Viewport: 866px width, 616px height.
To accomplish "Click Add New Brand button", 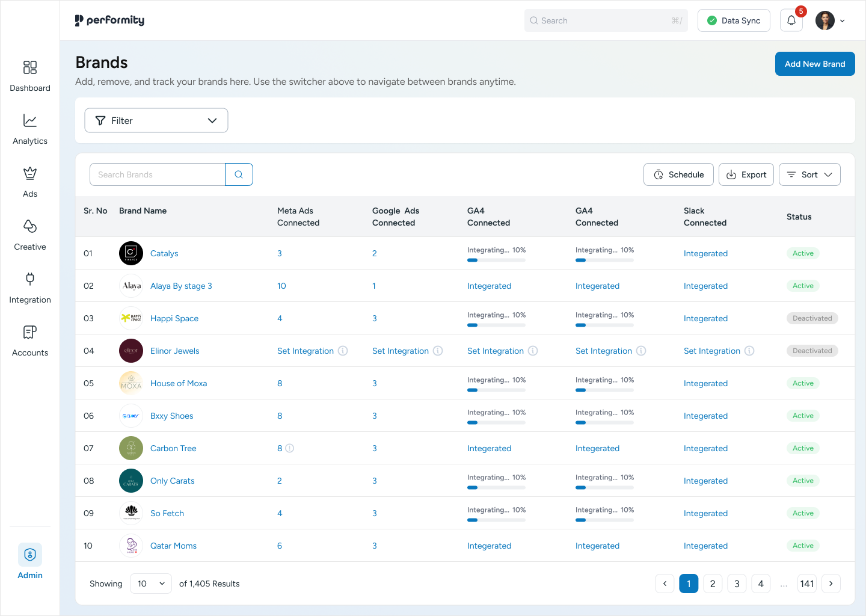I will click(815, 64).
